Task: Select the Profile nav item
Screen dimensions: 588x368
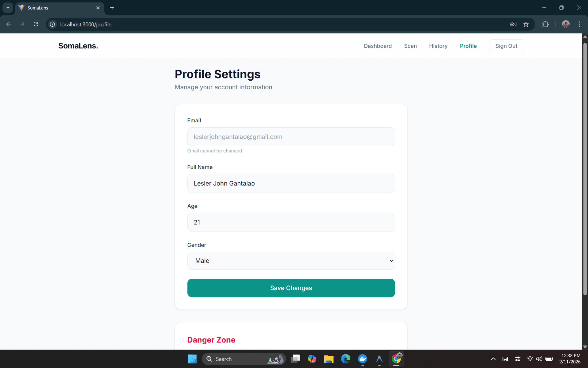Action: [468, 46]
